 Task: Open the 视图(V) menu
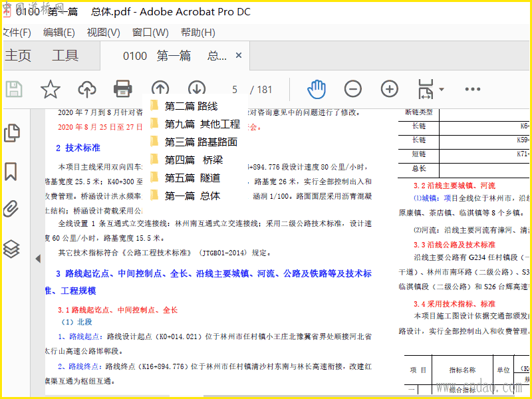click(104, 33)
